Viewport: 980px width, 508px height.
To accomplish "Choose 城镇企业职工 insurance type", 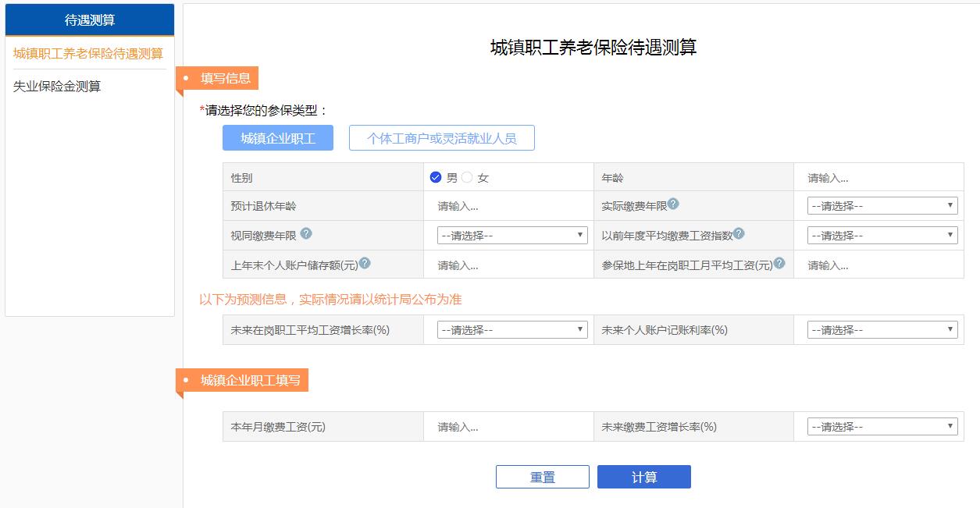I will click(278, 138).
